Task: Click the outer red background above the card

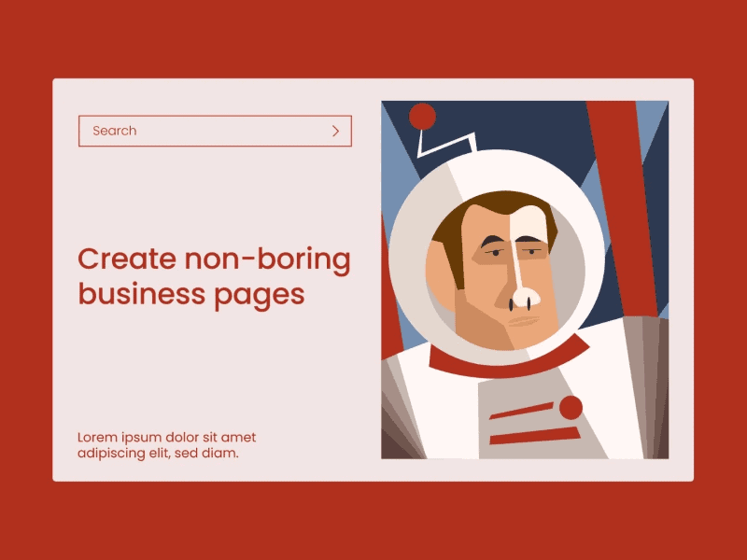Action: pyautogui.click(x=373, y=38)
